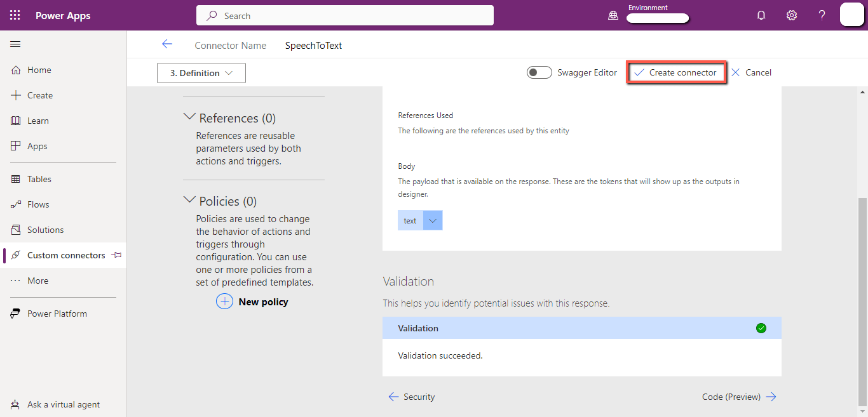Click the New policy plus circle icon
The width and height of the screenshot is (868, 417).
(225, 301)
